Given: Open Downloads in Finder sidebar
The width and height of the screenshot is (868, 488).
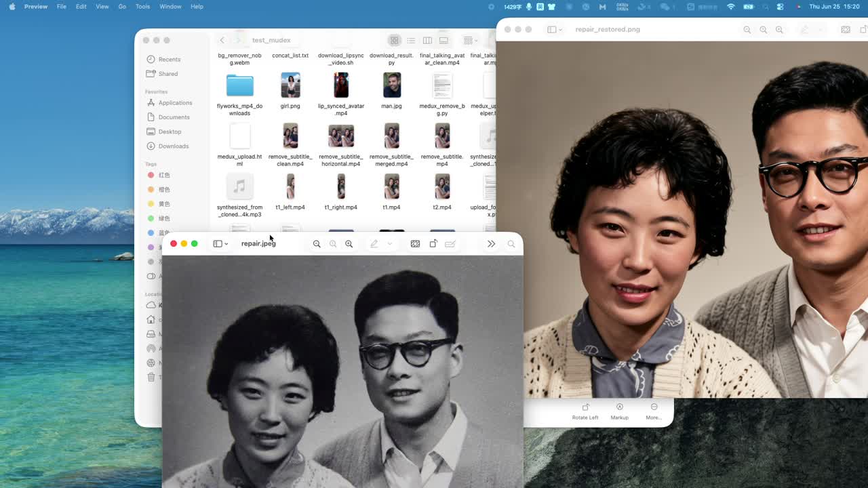Looking at the screenshot, I should click(167, 146).
